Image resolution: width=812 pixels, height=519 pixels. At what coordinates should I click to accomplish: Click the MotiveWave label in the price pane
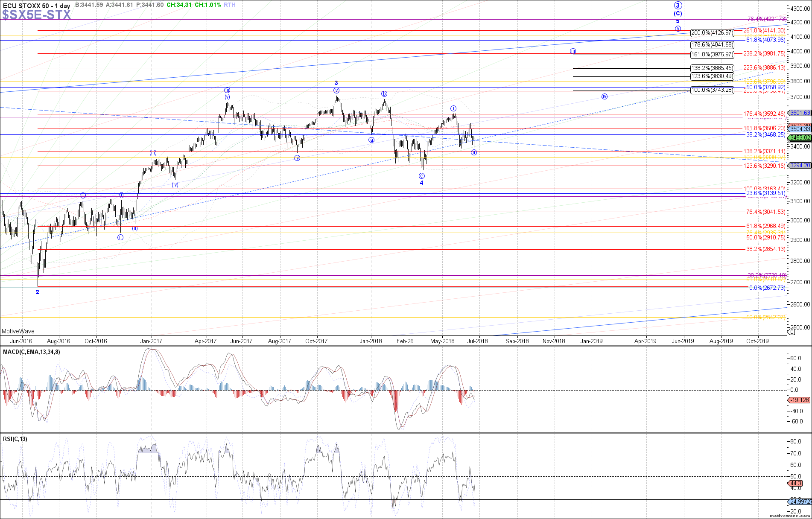point(18,331)
